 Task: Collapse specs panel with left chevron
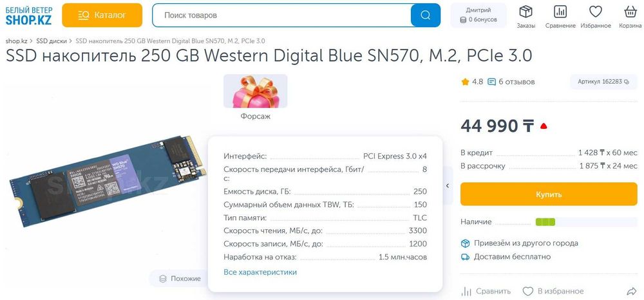pos(448,185)
